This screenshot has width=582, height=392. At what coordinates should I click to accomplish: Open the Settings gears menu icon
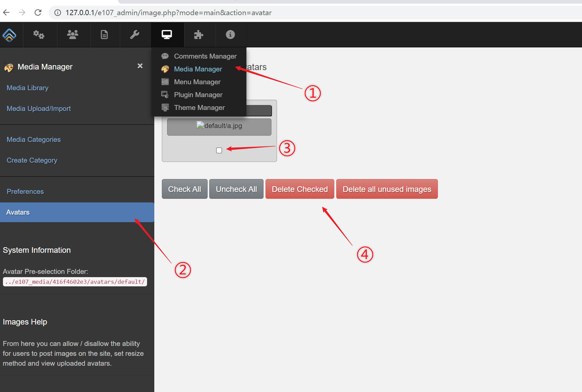point(39,35)
